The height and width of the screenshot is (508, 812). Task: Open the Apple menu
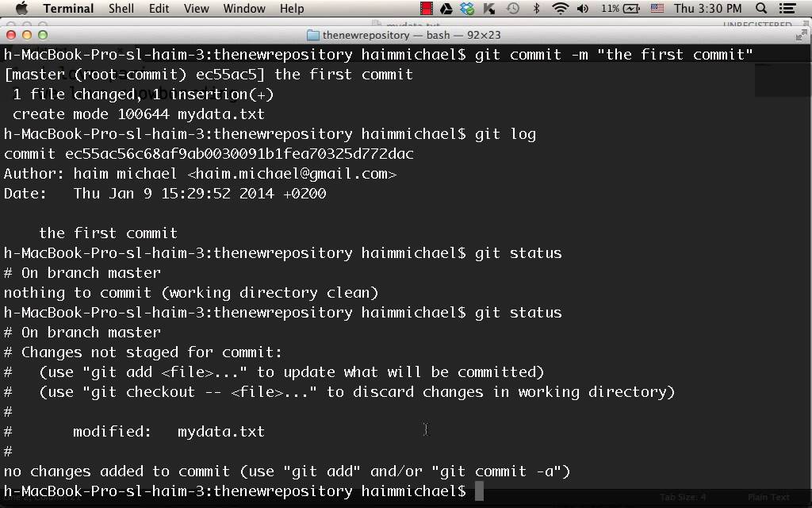click(x=21, y=8)
